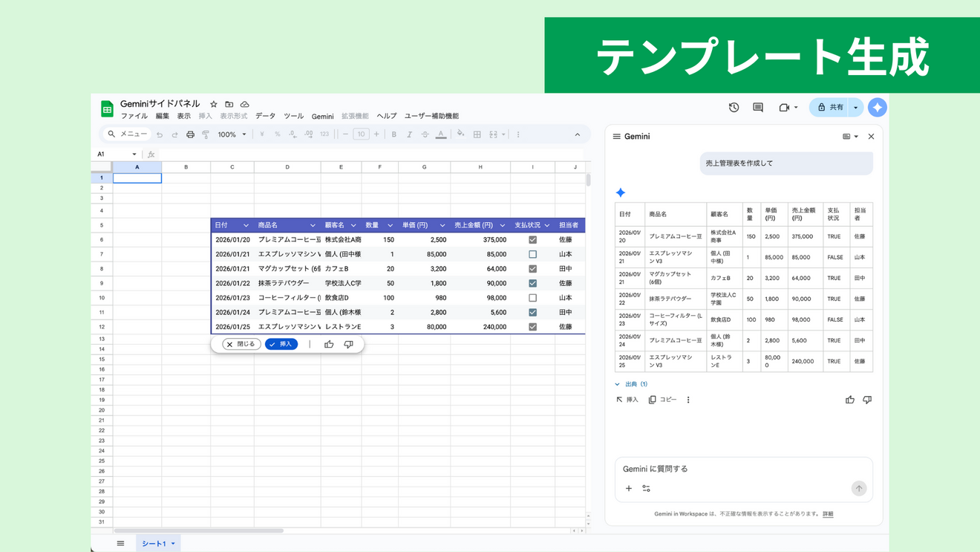The height and width of the screenshot is (552, 980).
Task: Apply percent format
Action: click(277, 134)
